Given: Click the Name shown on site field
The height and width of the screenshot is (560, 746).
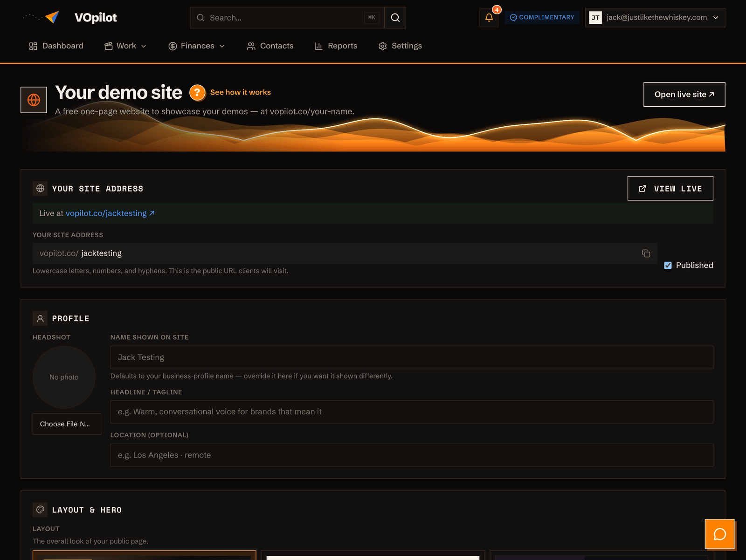Looking at the screenshot, I should pos(412,357).
